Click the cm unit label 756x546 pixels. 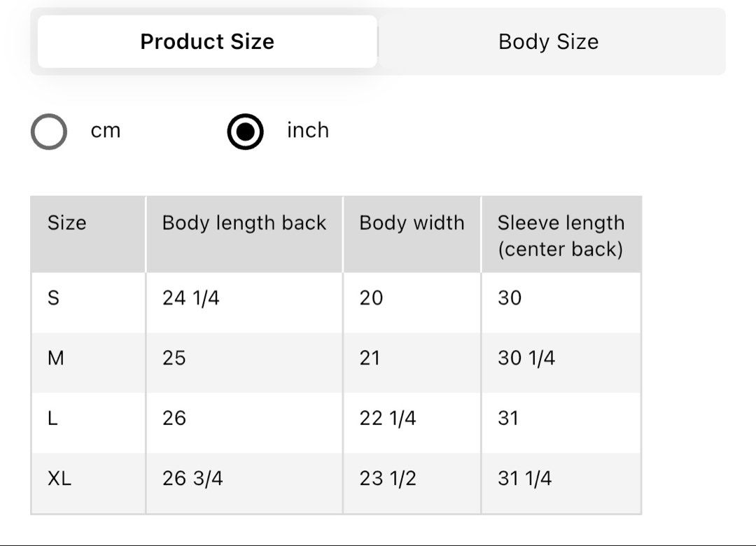pyautogui.click(x=106, y=130)
